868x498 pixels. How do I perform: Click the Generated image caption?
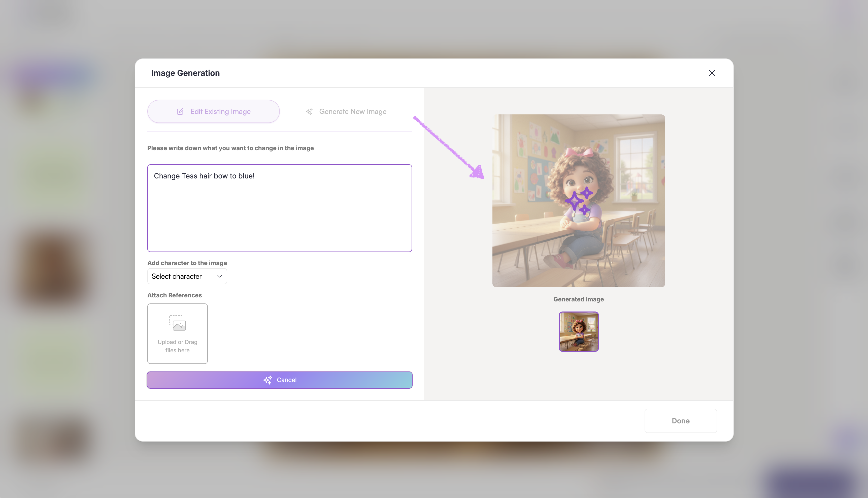tap(578, 299)
